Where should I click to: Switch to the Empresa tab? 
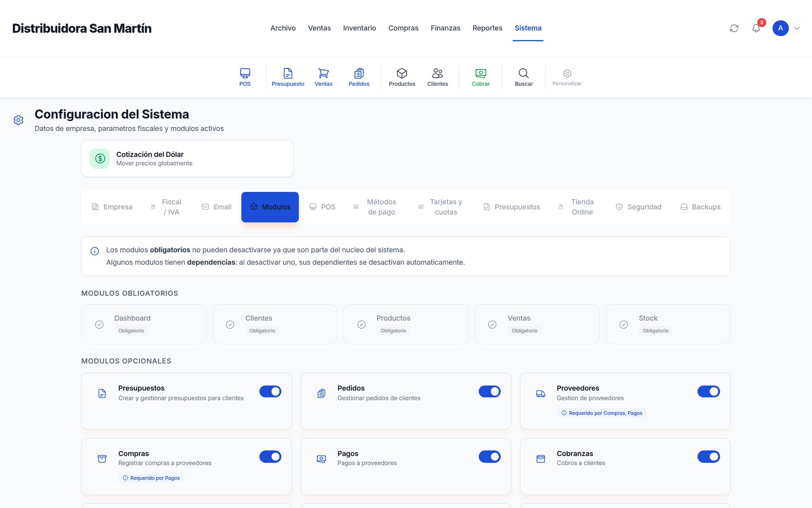pos(112,207)
